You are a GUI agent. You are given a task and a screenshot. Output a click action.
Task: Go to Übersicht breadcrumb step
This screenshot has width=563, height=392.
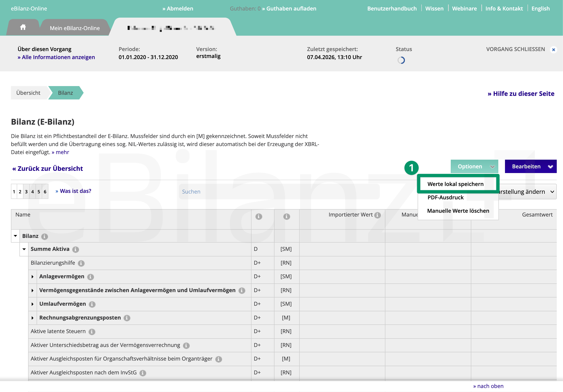(x=28, y=93)
